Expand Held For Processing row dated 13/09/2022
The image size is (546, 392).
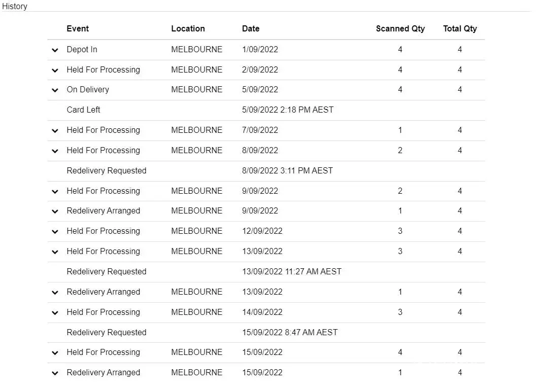point(55,252)
